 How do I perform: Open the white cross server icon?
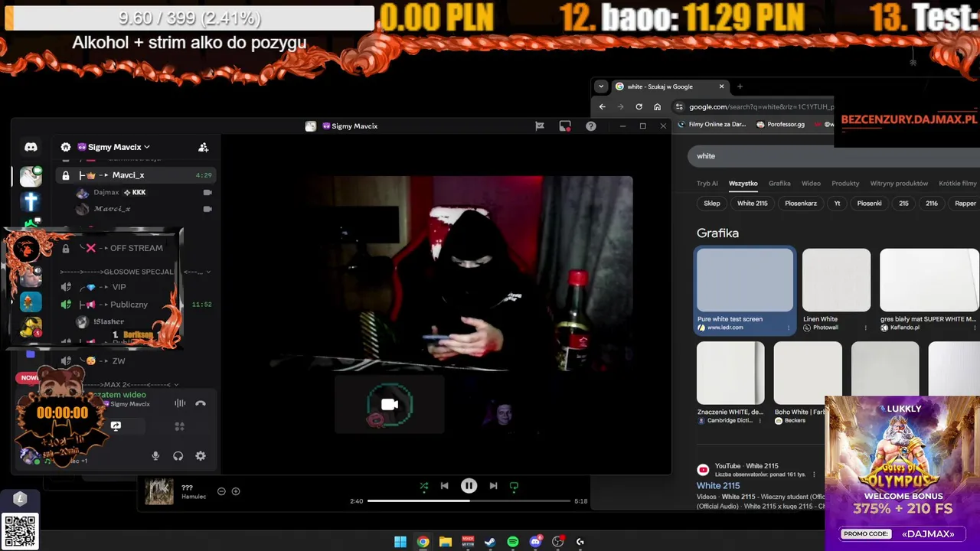click(31, 201)
